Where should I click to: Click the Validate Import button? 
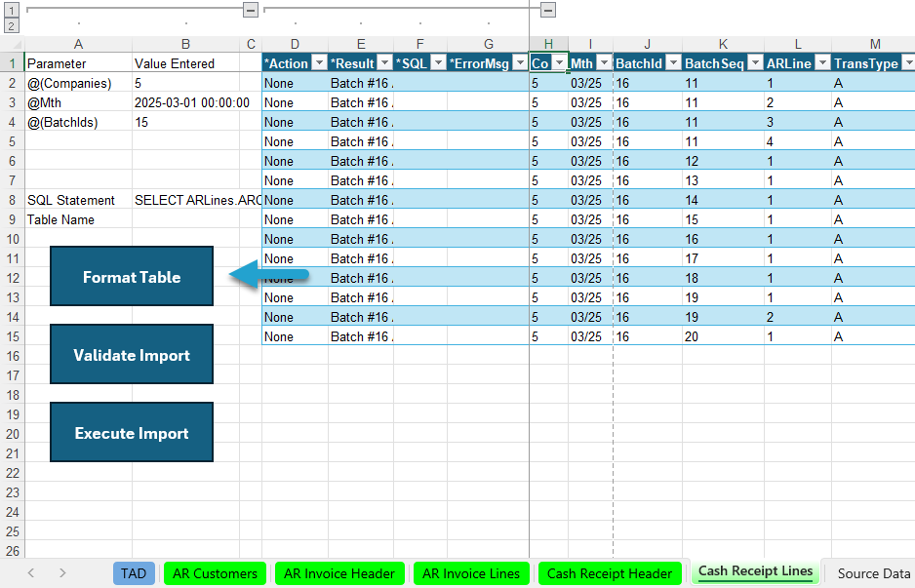point(132,354)
